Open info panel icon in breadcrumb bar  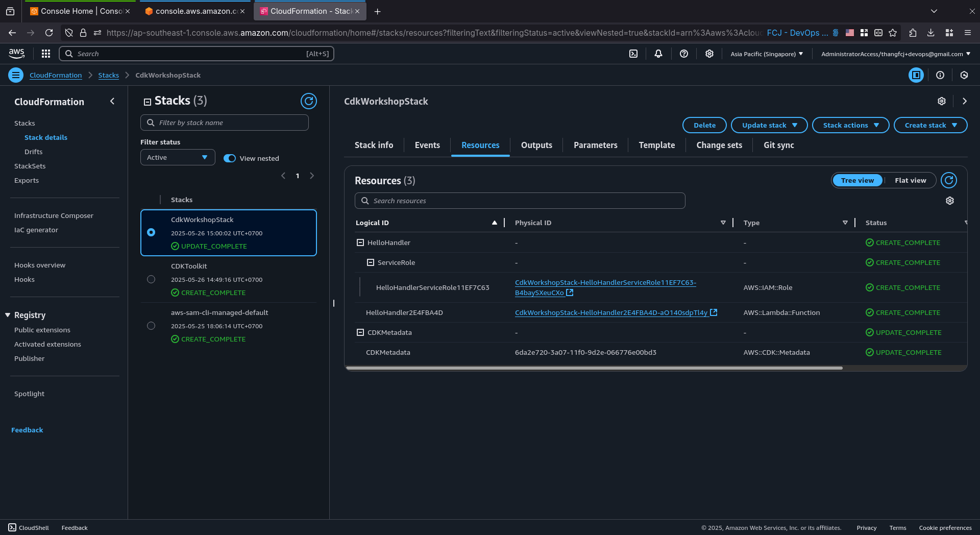click(940, 75)
